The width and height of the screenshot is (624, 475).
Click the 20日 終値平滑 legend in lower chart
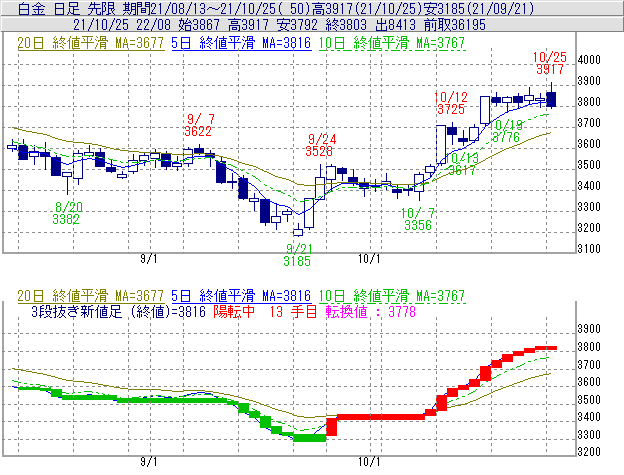[91, 296]
